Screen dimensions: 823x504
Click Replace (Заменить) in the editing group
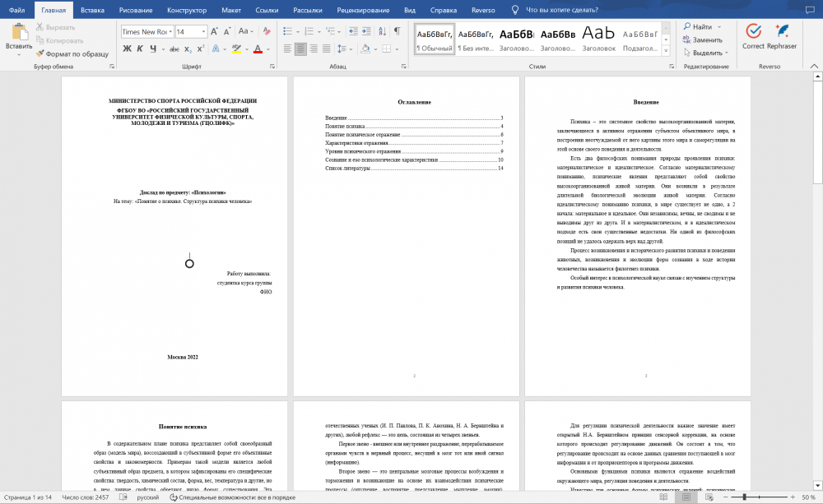point(702,39)
